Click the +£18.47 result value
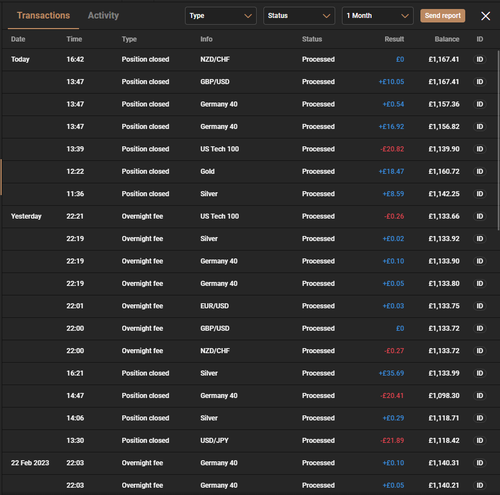 391,171
